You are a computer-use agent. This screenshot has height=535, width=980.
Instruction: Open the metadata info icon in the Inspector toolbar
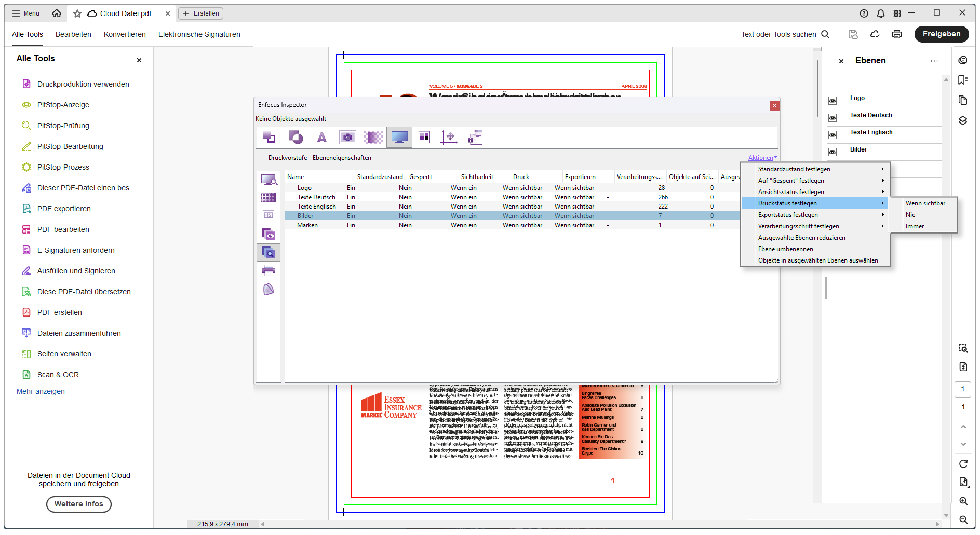coord(475,137)
